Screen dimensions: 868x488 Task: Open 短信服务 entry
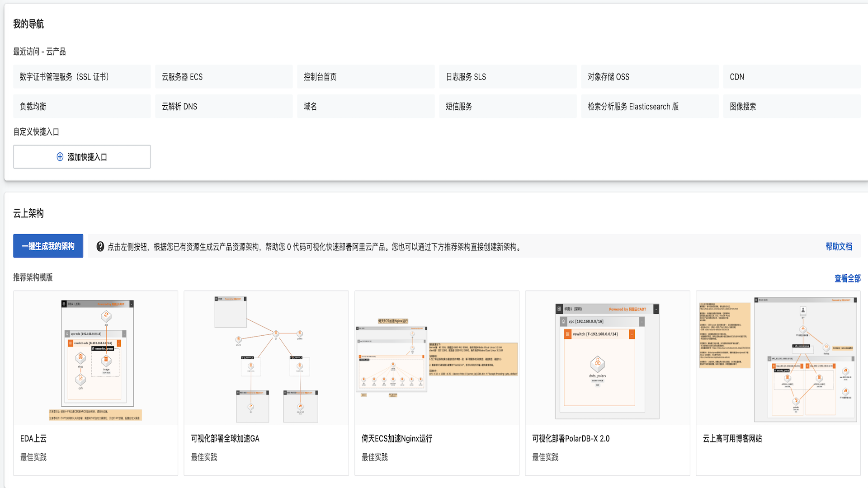pos(458,106)
